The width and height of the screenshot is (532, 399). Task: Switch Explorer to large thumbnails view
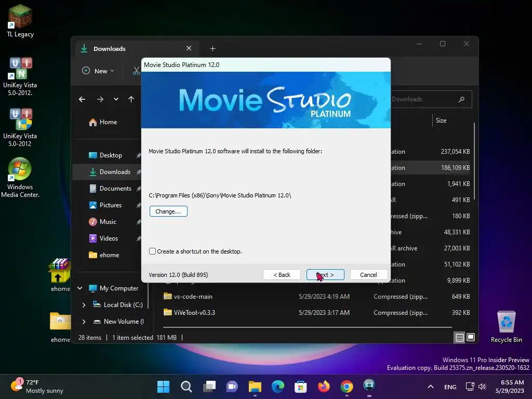(471, 337)
